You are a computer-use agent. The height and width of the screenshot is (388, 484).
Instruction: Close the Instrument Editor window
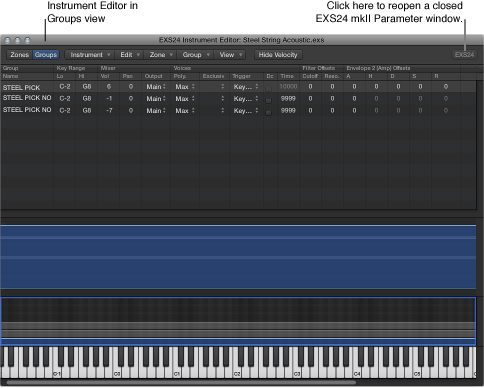point(8,40)
